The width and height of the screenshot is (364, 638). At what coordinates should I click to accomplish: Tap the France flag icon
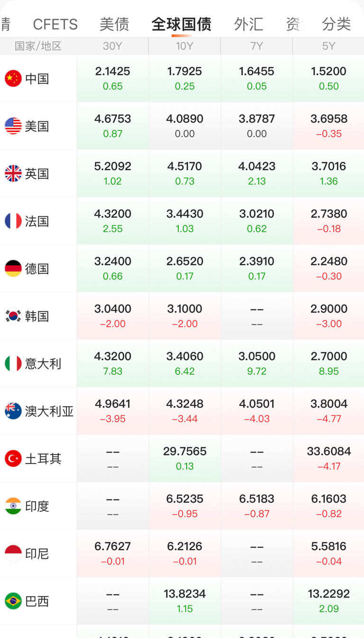[x=13, y=221]
